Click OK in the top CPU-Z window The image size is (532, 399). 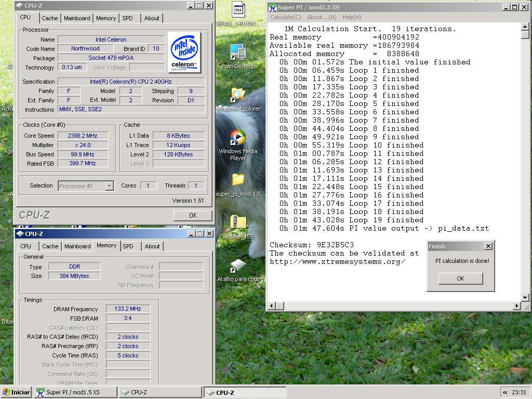(193, 216)
